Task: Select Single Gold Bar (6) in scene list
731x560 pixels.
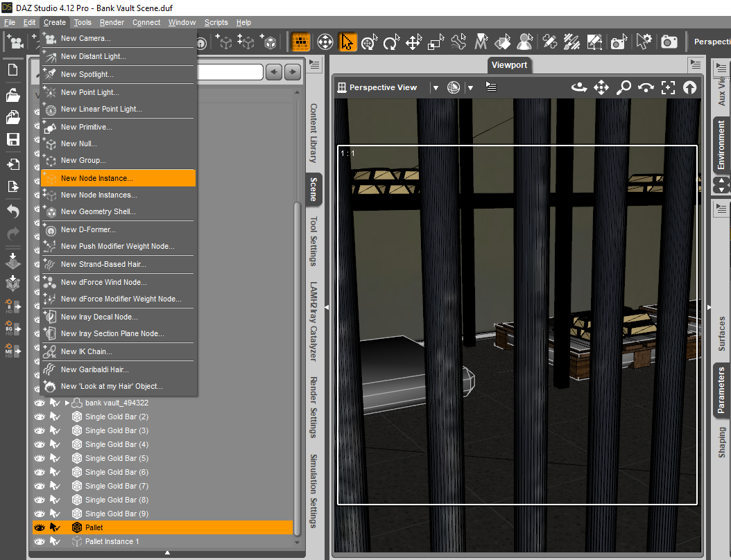Action: [117, 472]
